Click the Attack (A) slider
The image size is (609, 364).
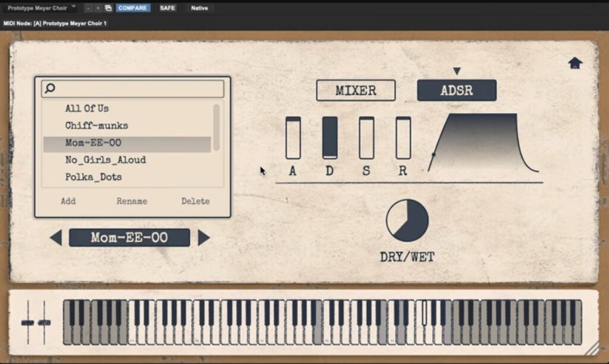pyautogui.click(x=293, y=137)
